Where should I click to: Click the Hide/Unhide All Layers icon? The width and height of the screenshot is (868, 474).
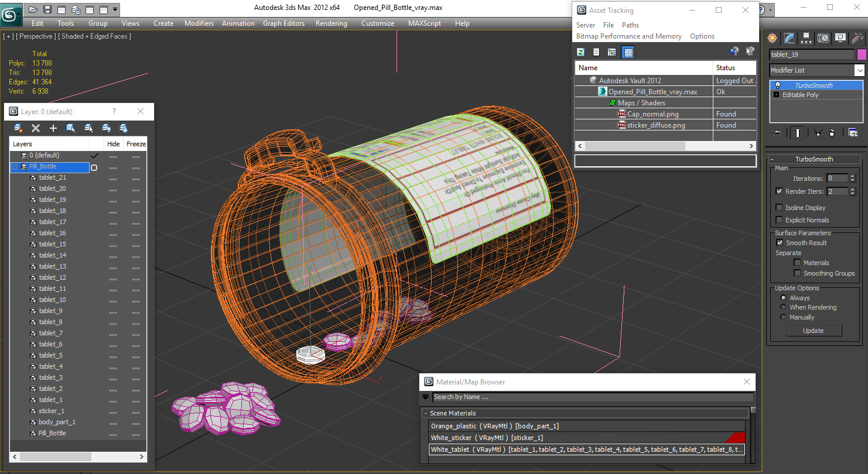click(106, 128)
